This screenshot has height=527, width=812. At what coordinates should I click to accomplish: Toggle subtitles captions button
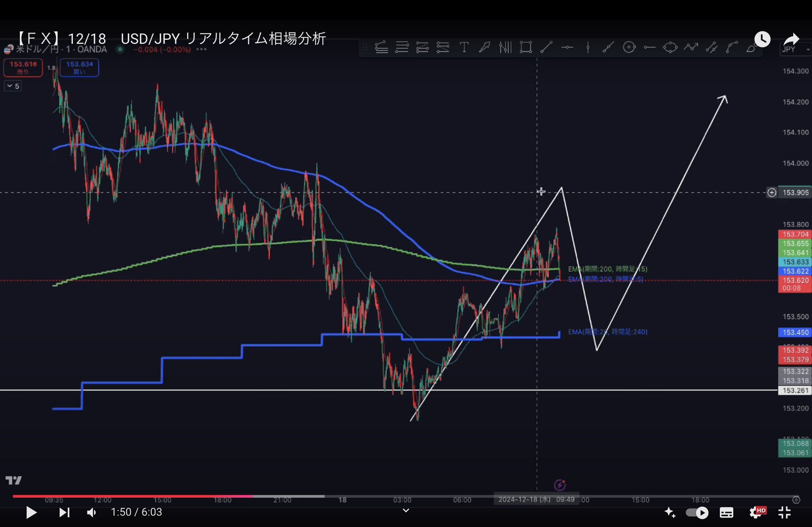(726, 513)
